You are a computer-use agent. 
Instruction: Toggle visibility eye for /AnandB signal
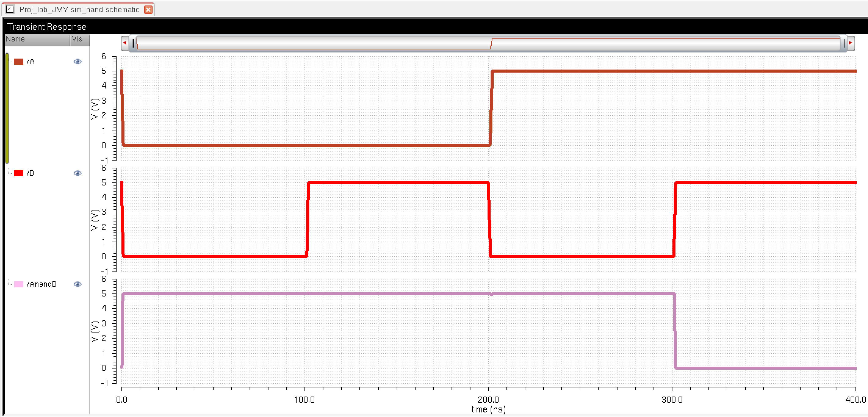coord(77,284)
